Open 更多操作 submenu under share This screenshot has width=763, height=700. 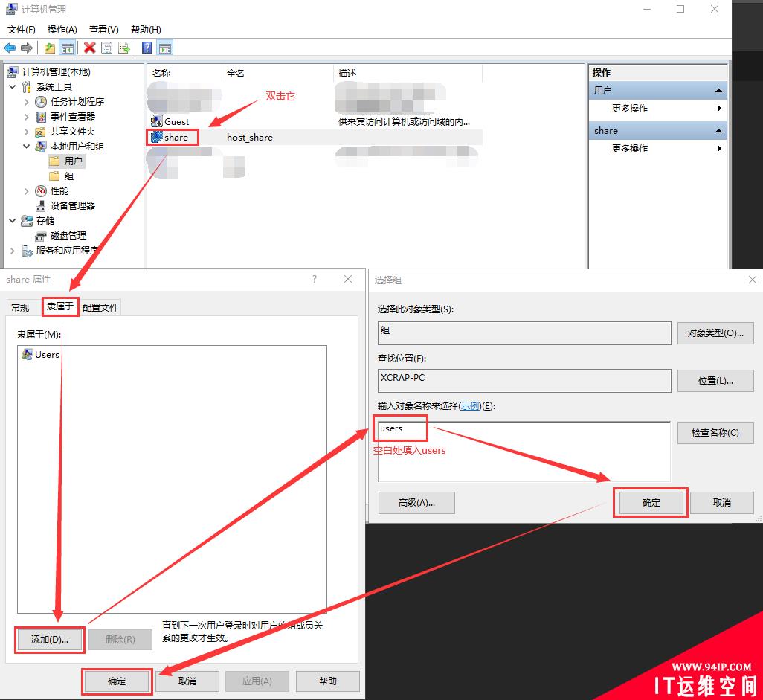658,149
